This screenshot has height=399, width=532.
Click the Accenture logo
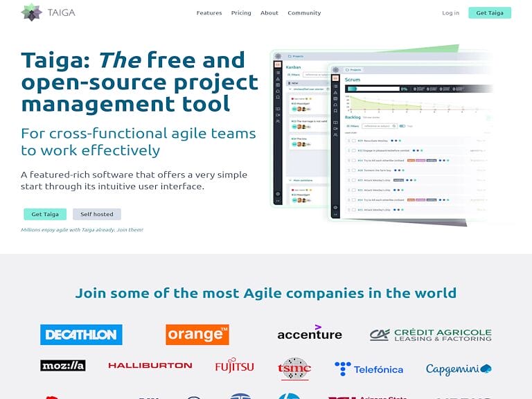(x=310, y=333)
